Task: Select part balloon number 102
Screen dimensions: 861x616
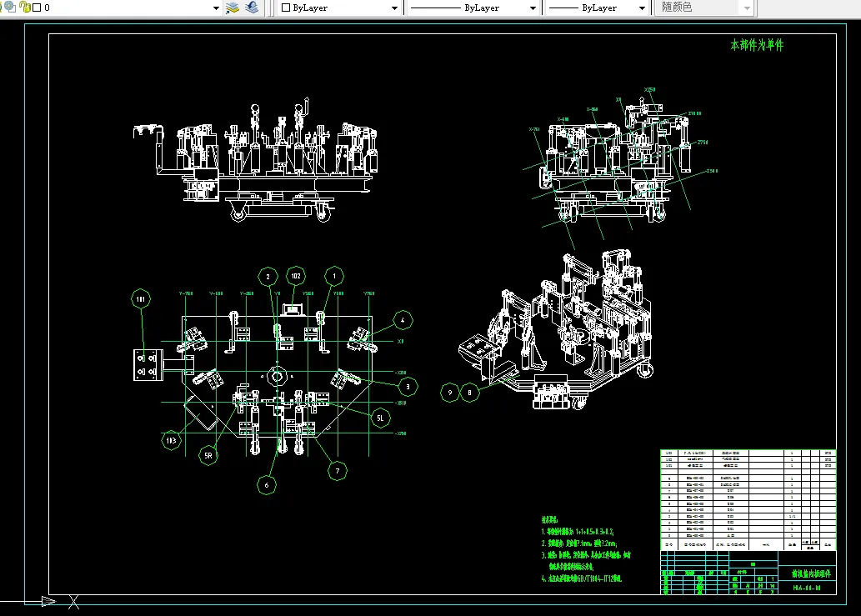Action: (x=296, y=276)
